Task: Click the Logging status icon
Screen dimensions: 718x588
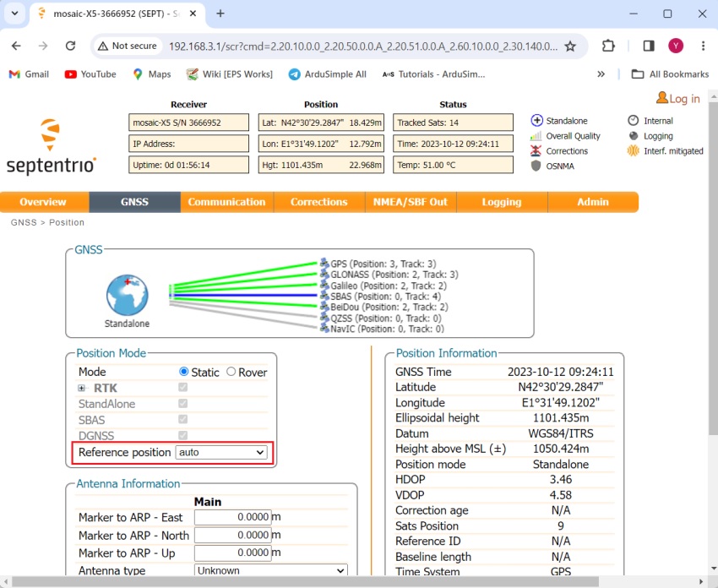Action: pos(634,136)
